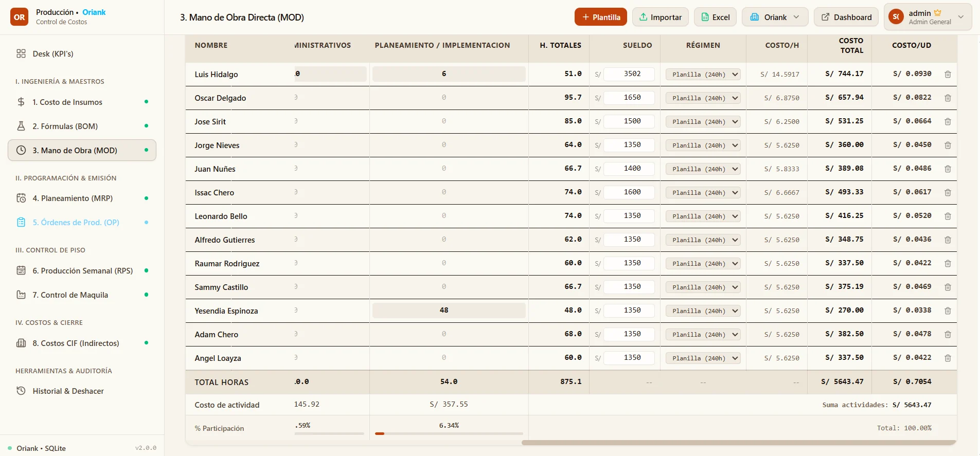This screenshot has height=456, width=980.
Task: Delete the Jorge Nieves row
Action: 948,145
